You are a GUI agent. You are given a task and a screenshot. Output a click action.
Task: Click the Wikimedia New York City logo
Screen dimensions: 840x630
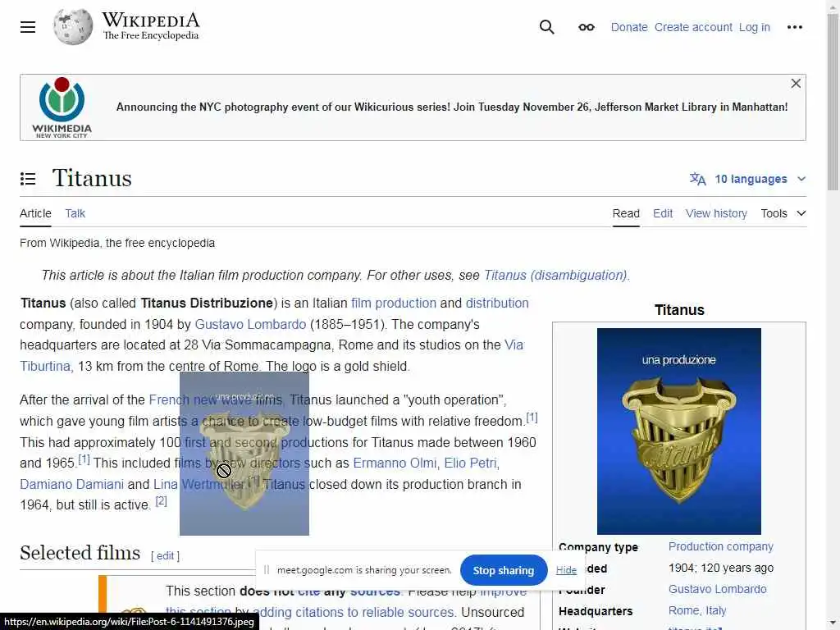(x=62, y=107)
